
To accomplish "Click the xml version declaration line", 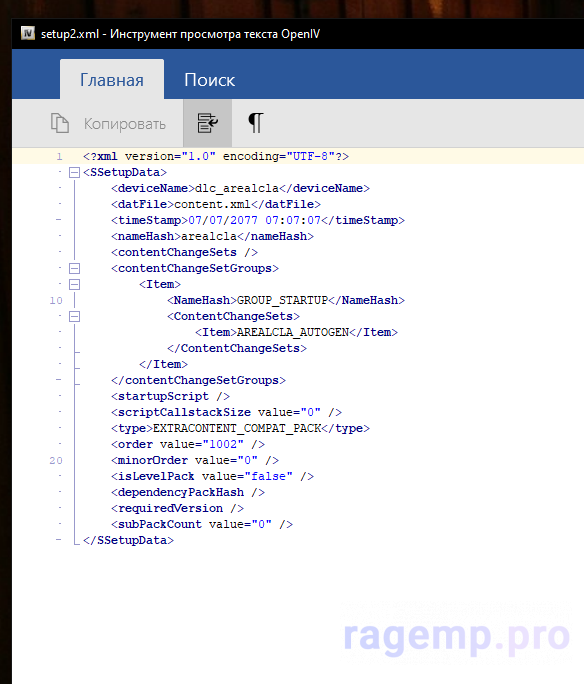I will 216,156.
